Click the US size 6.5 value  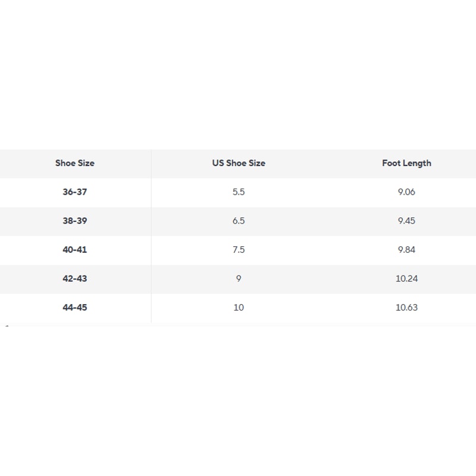click(239, 221)
